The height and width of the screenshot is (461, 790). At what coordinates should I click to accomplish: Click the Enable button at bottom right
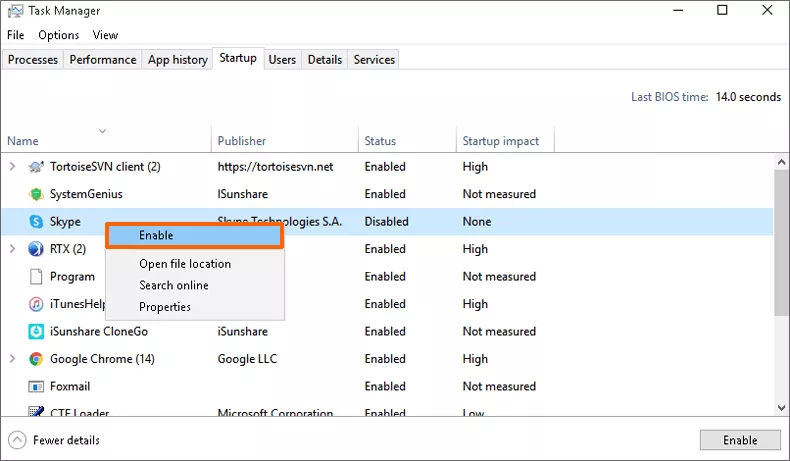[x=740, y=440]
